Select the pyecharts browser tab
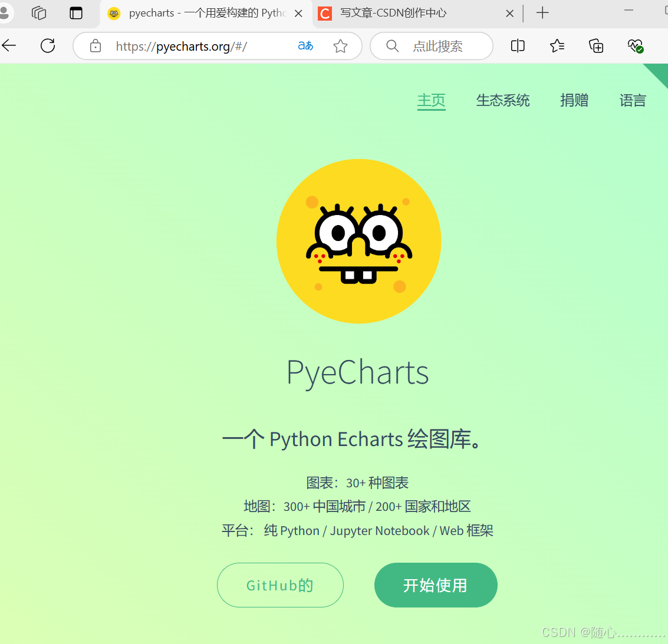 pos(206,14)
